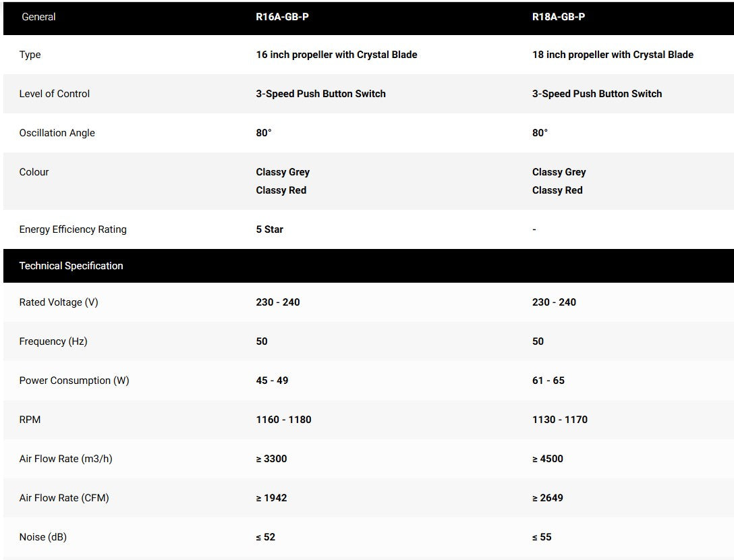Image resolution: width=734 pixels, height=560 pixels.
Task: Click the Type row label
Action: coord(30,55)
